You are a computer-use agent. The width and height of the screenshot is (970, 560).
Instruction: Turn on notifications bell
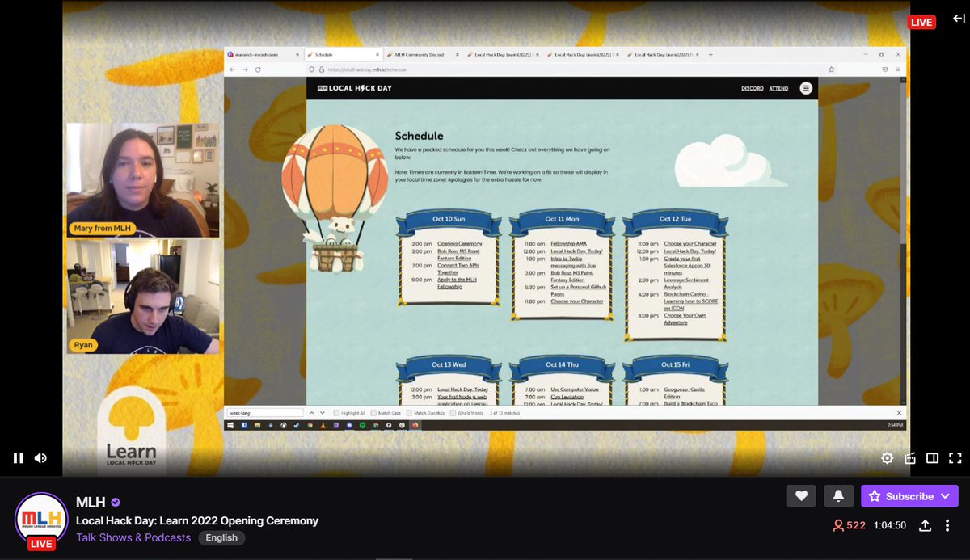pos(838,496)
